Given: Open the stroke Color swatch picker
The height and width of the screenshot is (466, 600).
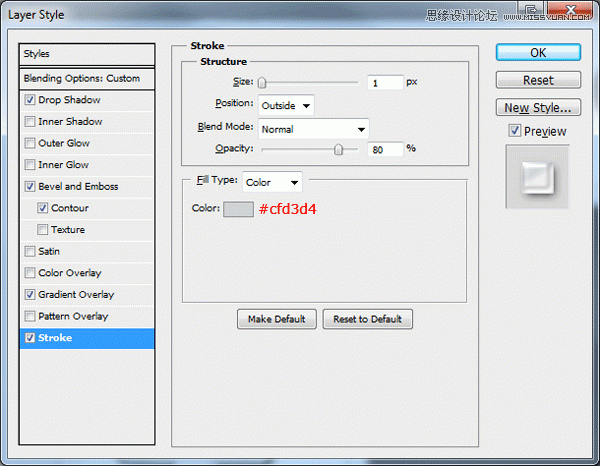Looking at the screenshot, I should tap(238, 209).
